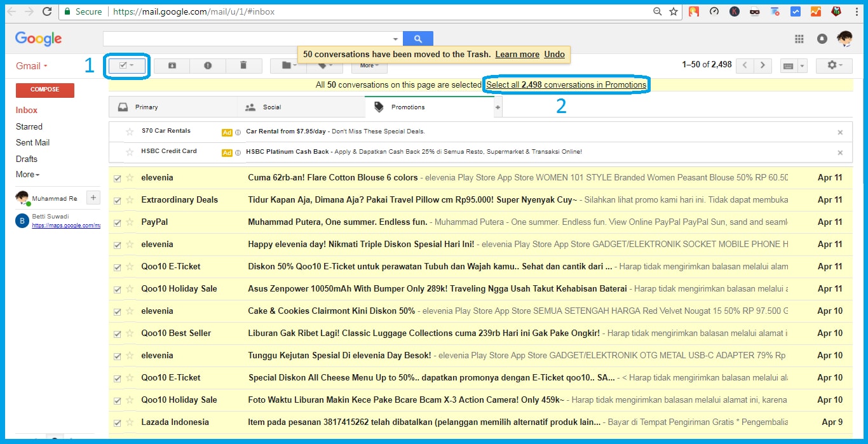
Task: Go to the newer messages page
Action: 745,65
